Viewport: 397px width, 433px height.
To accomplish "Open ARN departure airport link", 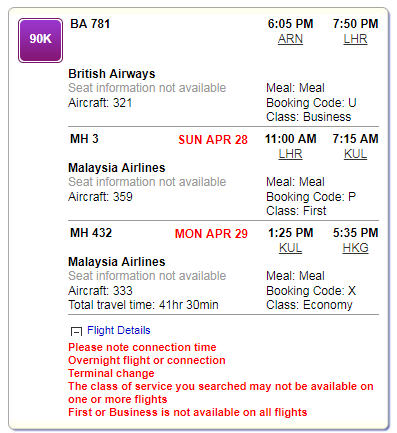I will [x=290, y=39].
